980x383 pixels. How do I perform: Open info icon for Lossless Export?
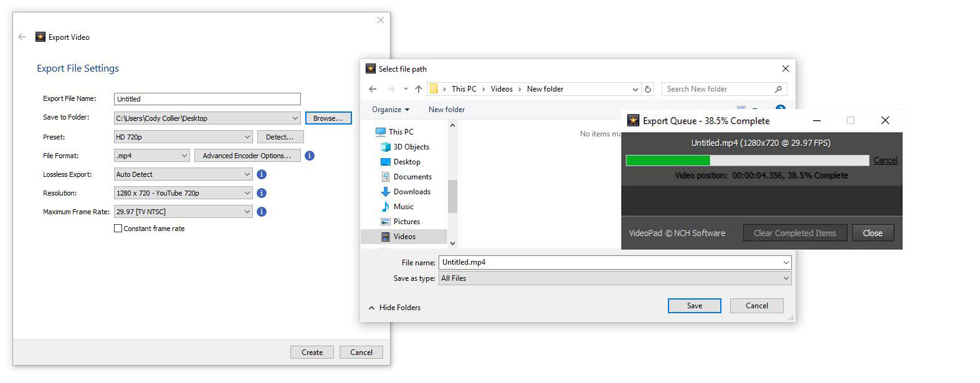click(262, 174)
